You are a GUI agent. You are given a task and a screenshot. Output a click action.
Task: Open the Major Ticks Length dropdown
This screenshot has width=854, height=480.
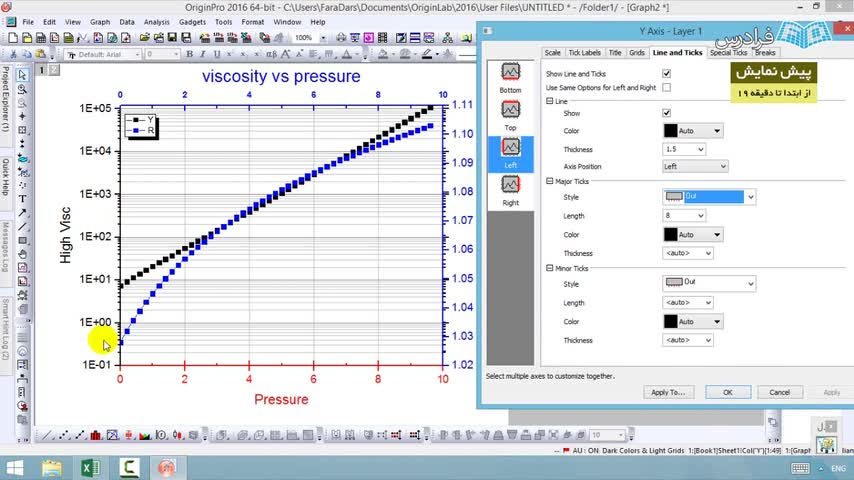point(684,216)
